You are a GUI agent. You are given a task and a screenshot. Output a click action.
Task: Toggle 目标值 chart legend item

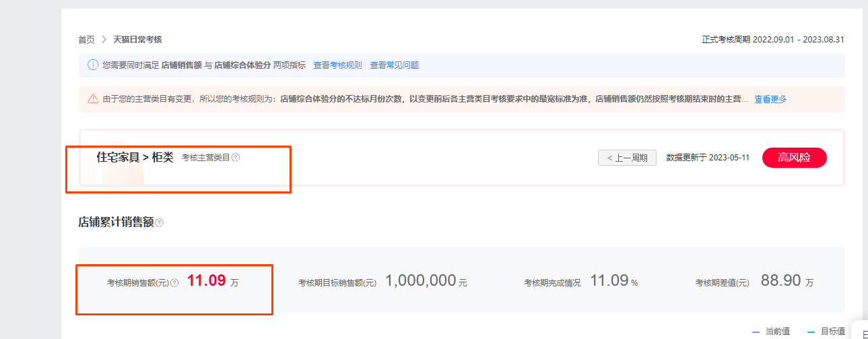point(826,332)
